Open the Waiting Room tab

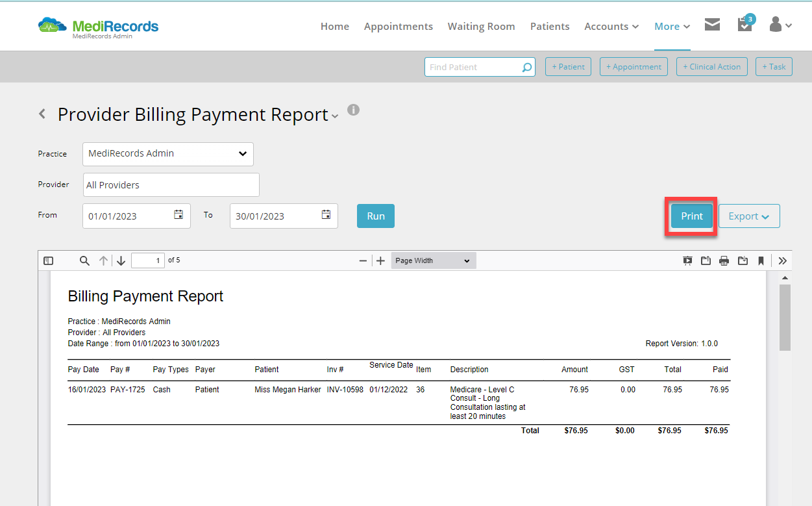tap(482, 27)
